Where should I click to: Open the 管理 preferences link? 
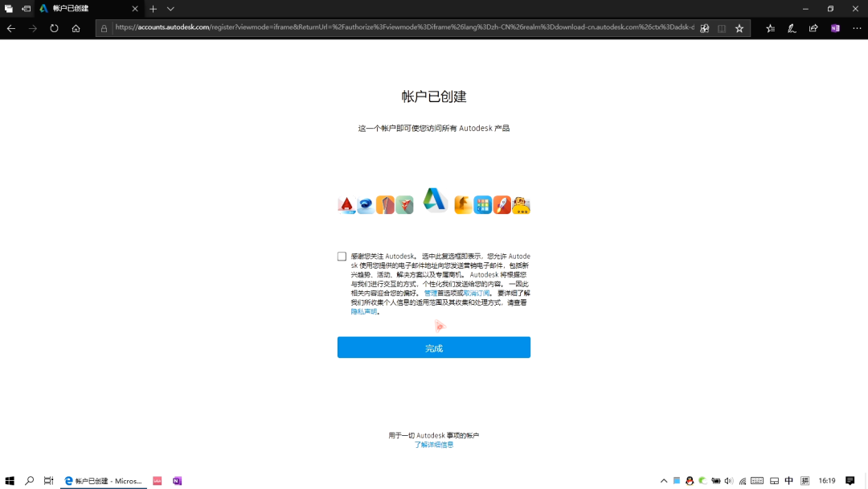coord(430,293)
